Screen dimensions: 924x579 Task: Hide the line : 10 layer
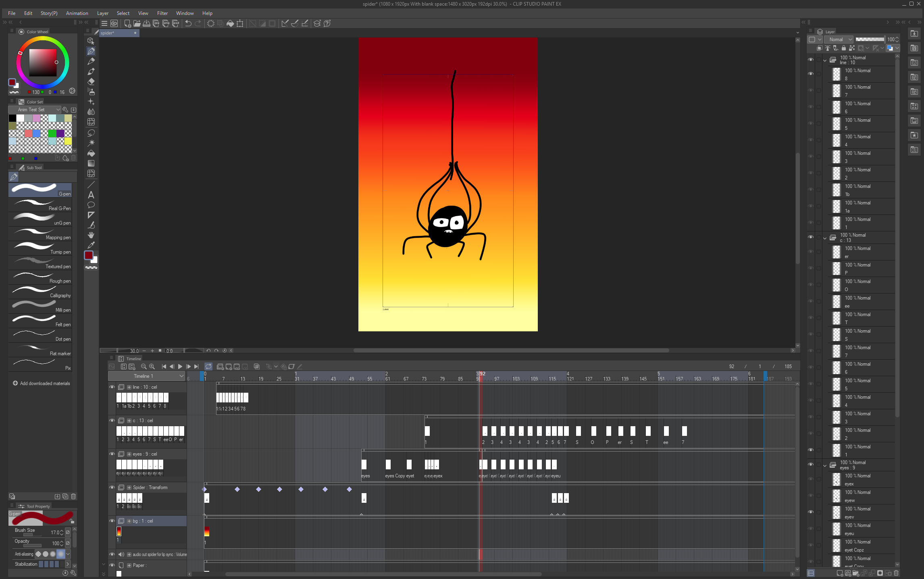811,59
